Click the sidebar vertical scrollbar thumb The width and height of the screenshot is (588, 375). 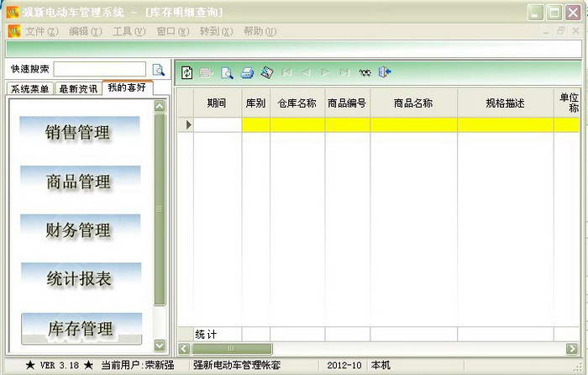[160, 209]
